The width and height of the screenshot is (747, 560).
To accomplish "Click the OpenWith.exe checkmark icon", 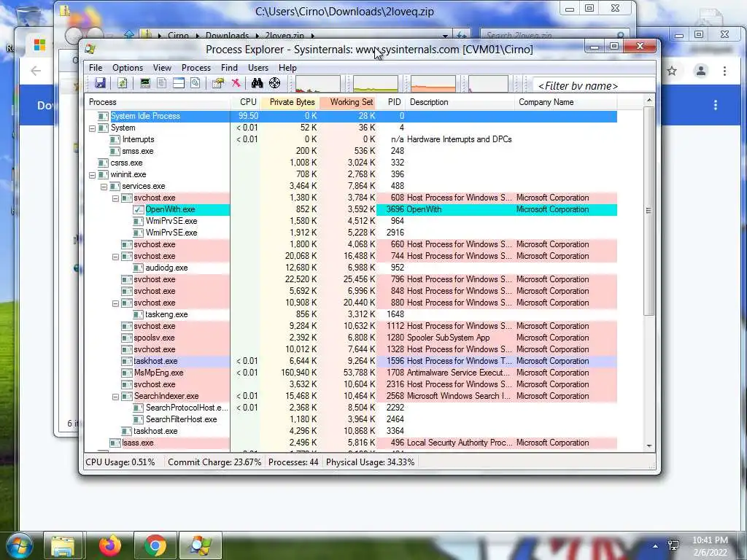I will tap(138, 209).
